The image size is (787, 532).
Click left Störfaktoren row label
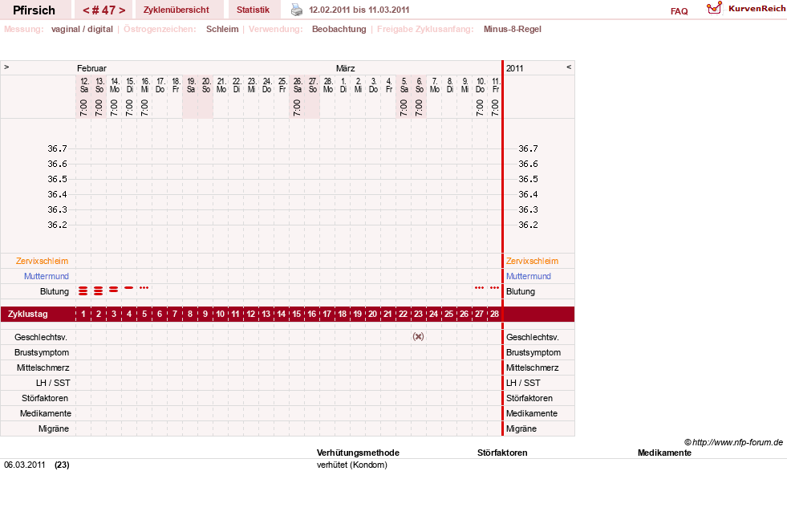pyautogui.click(x=45, y=398)
